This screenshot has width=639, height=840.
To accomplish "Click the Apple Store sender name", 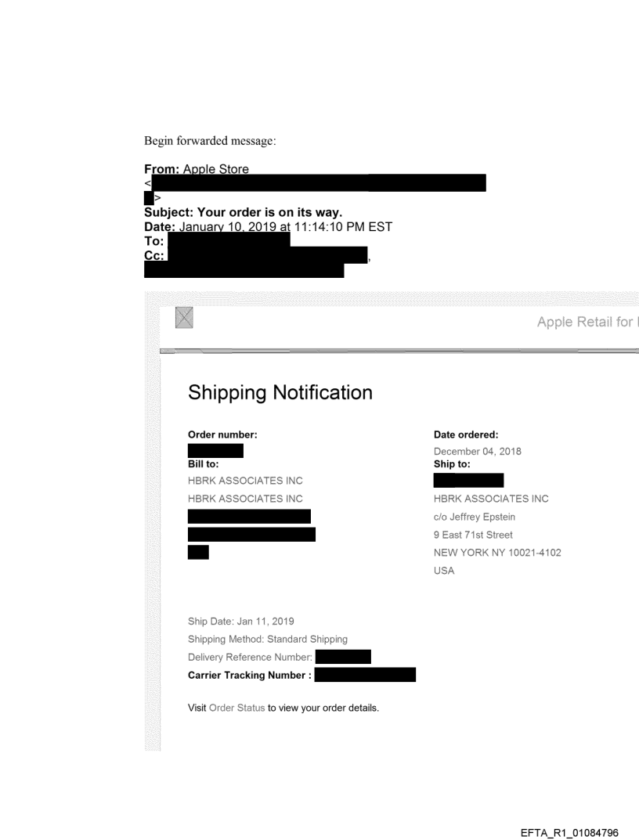I will pyautogui.click(x=215, y=169).
